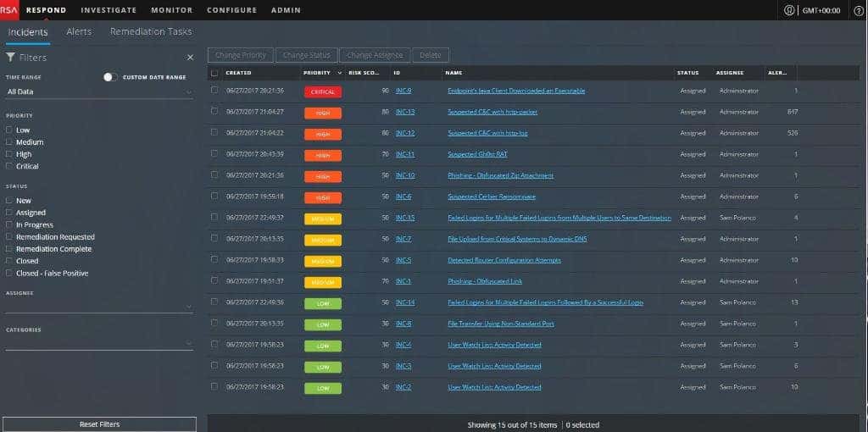Open the Configure menu
Viewport: 868px width, 432px height.
coord(232,10)
